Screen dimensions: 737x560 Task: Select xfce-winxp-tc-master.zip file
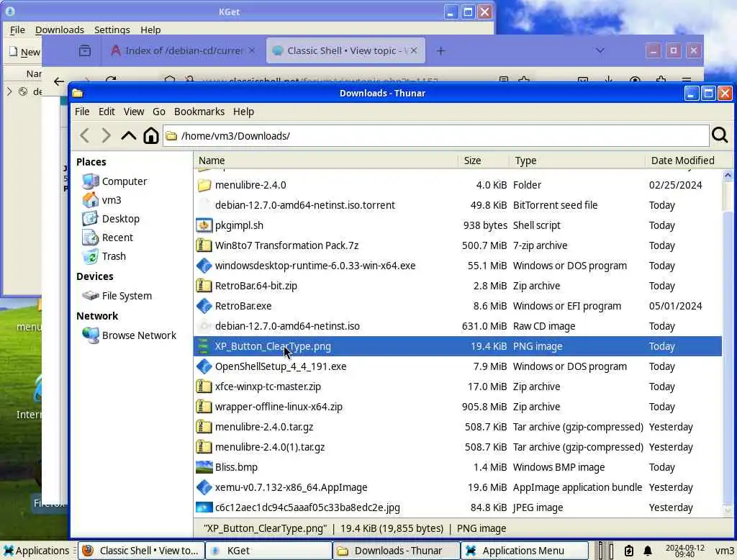point(457,387)
